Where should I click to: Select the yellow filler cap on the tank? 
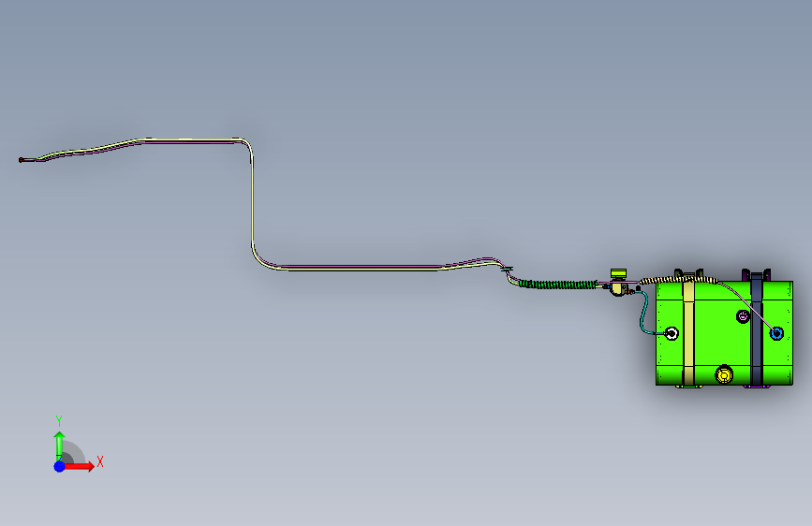pos(724,373)
